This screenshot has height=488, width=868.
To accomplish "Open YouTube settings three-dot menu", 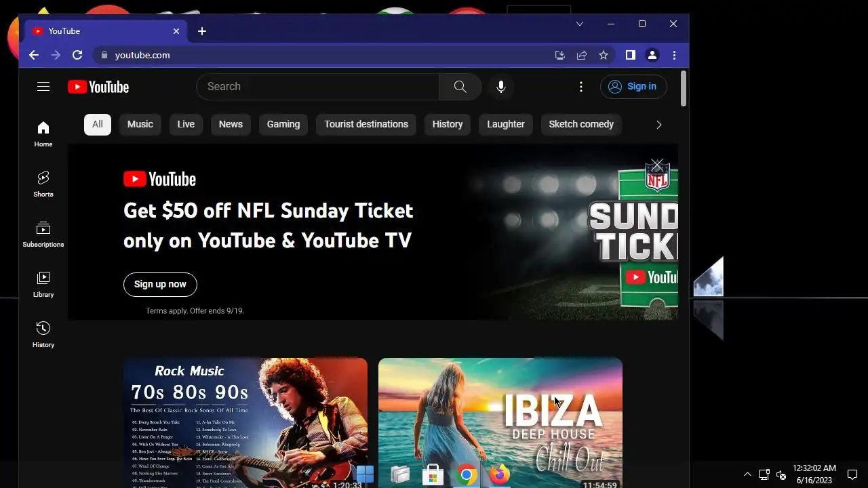I will pos(581,87).
